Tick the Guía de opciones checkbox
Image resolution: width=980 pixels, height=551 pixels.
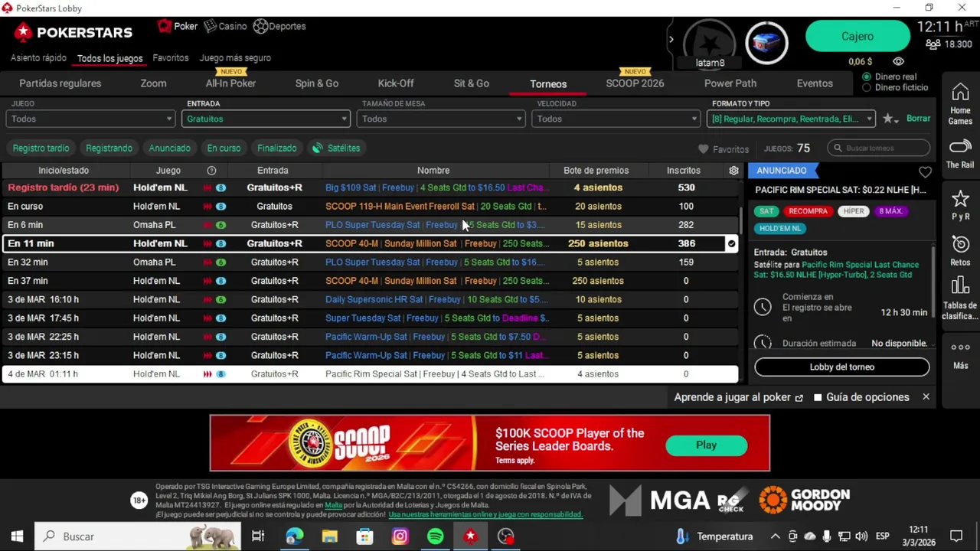point(818,397)
